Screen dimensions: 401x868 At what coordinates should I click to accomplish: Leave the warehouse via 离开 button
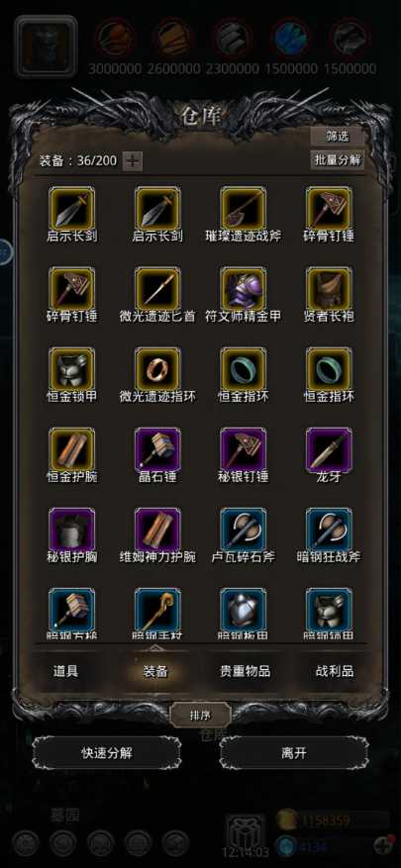pyautogui.click(x=293, y=753)
